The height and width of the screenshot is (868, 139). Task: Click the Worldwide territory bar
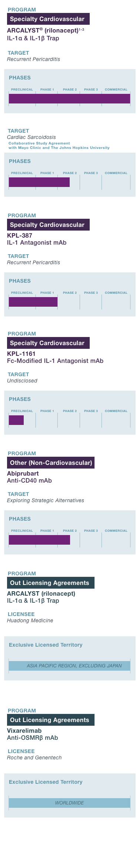(x=69, y=803)
